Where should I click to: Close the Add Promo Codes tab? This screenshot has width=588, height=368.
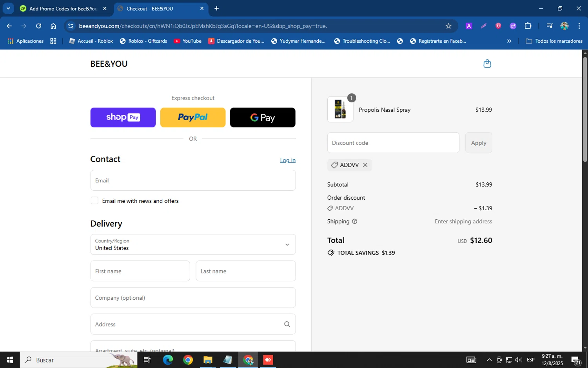(x=105, y=8)
